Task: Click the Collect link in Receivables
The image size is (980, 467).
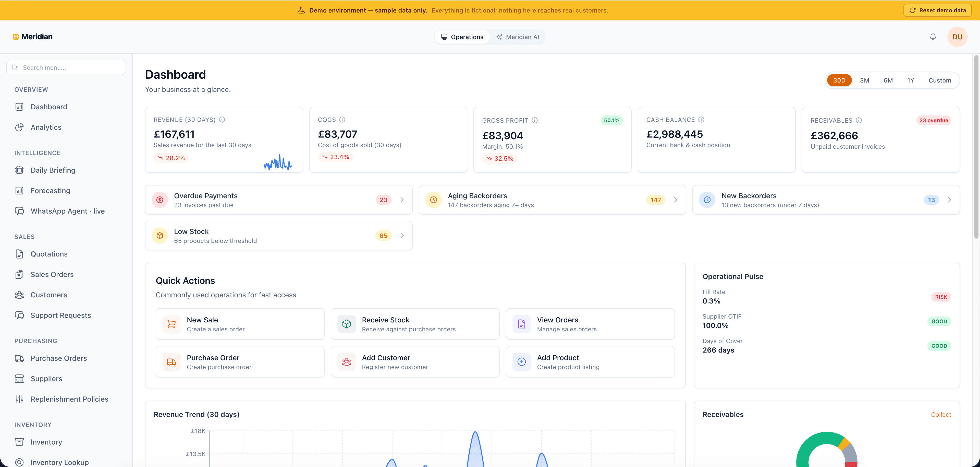Action: [x=941, y=414]
